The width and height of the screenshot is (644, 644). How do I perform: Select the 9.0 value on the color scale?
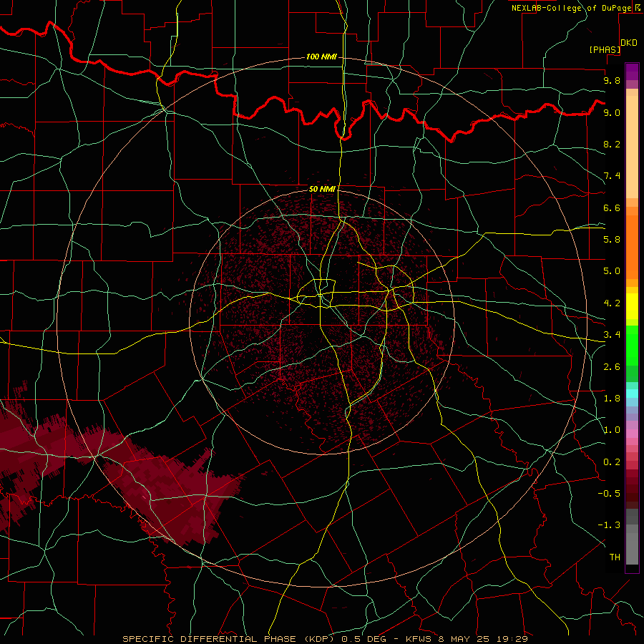tap(612, 112)
